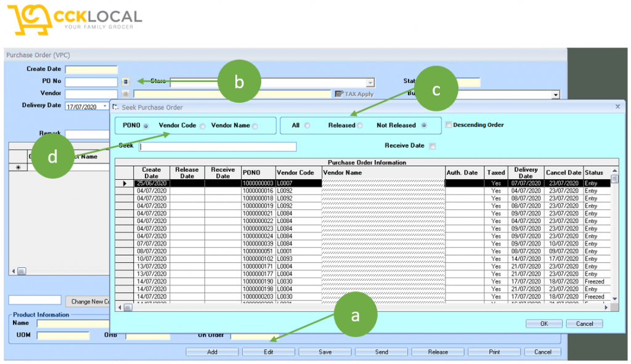Screen dimensions: 631x364
Task: Click OK in Seek Purchase Order dialog
Action: 544,324
